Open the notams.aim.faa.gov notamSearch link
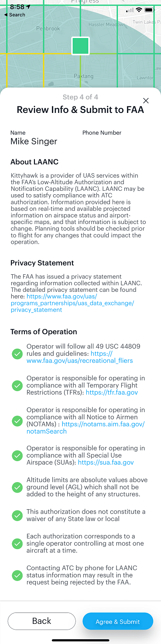 click(86, 428)
